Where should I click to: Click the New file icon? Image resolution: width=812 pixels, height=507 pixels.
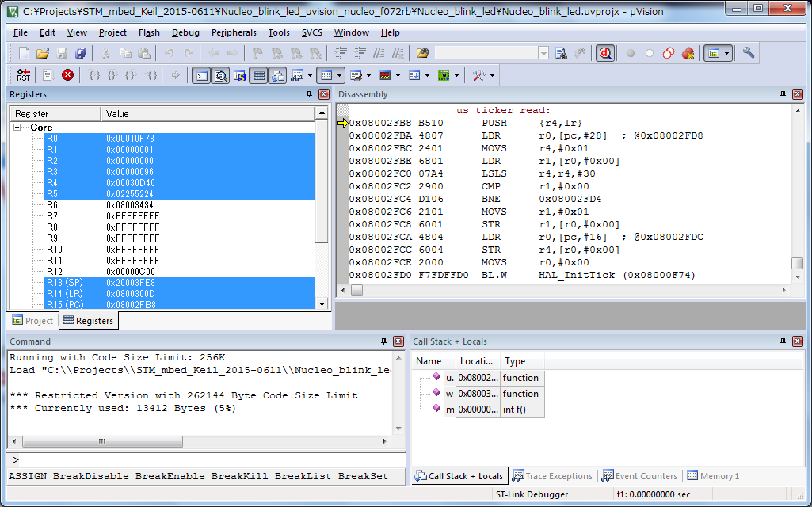(x=24, y=53)
